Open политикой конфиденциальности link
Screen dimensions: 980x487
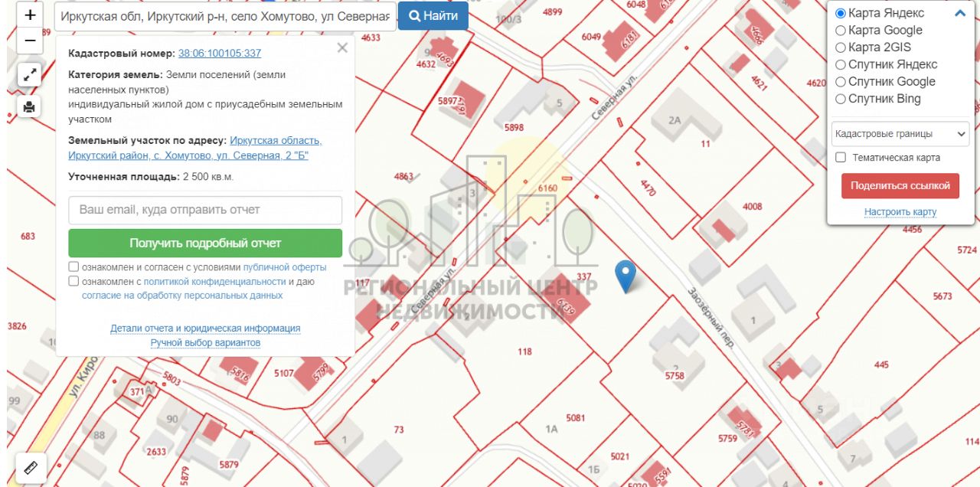(214, 281)
